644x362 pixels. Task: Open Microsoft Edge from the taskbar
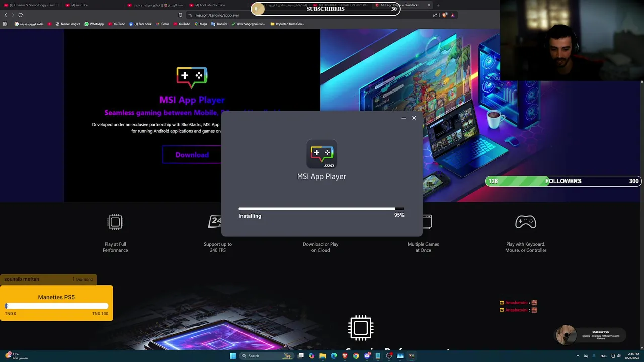pos(334,356)
